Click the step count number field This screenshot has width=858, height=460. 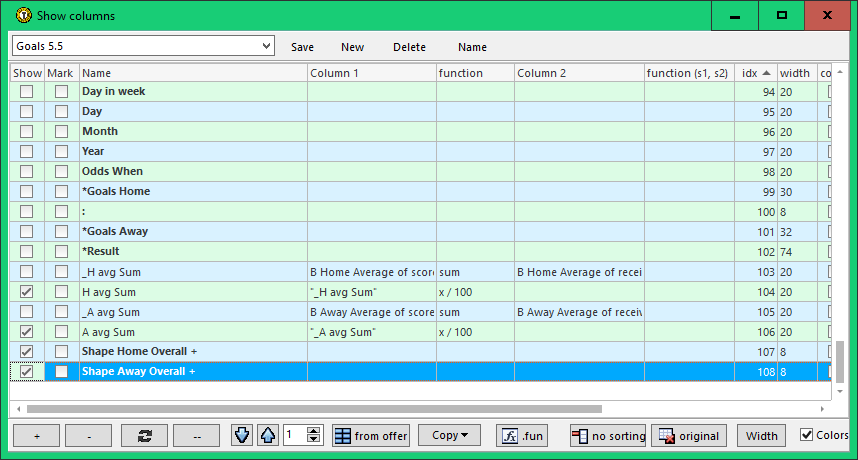coord(295,436)
